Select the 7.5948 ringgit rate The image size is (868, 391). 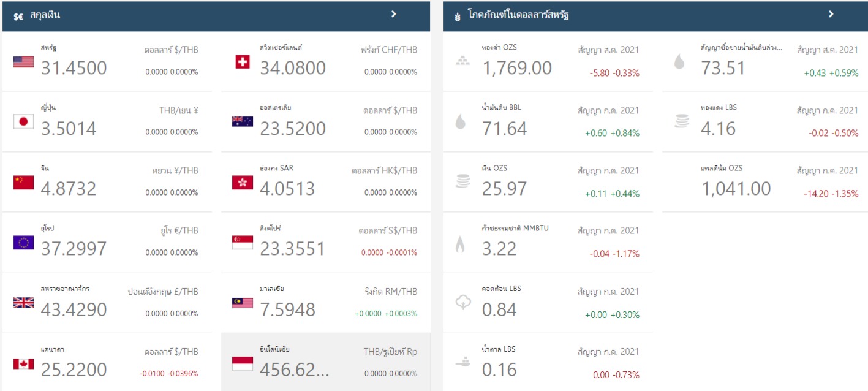tap(287, 309)
